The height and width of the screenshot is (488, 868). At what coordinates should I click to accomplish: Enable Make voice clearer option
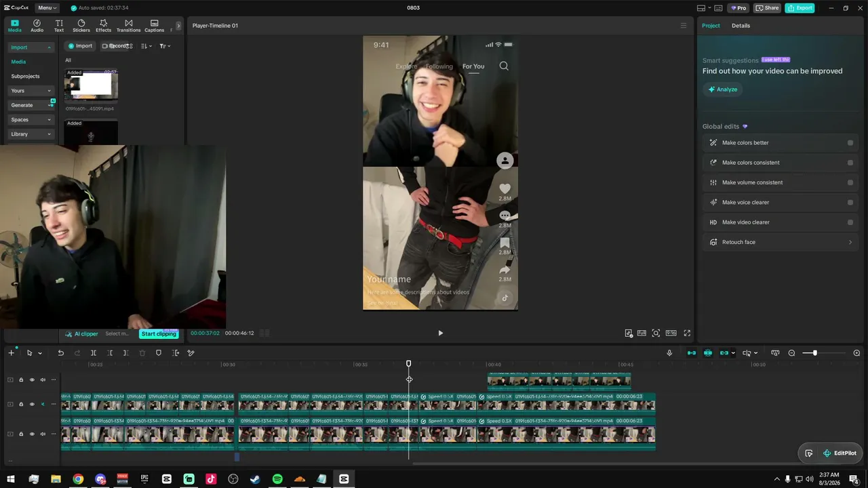(850, 203)
